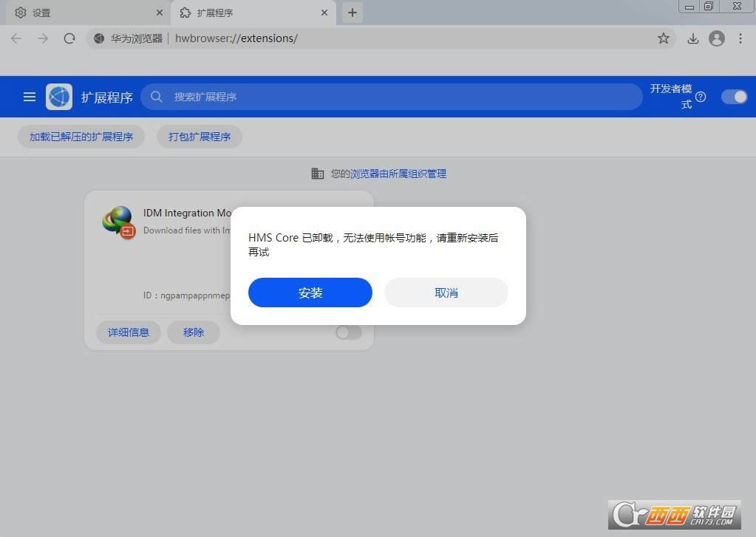
Task: Click the IDM Integration Module title text
Action: 187,213
